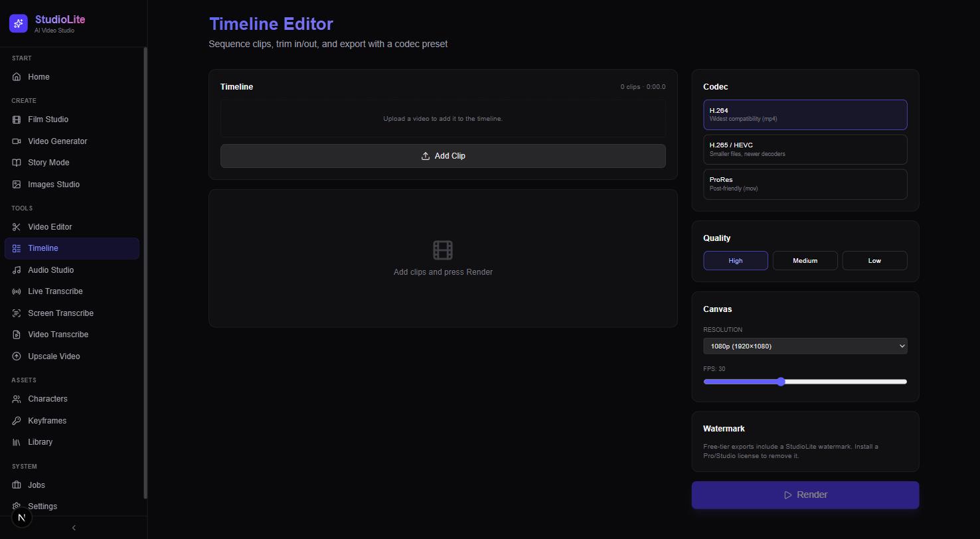
Task: Click the Video Generator camera icon
Action: (x=17, y=141)
